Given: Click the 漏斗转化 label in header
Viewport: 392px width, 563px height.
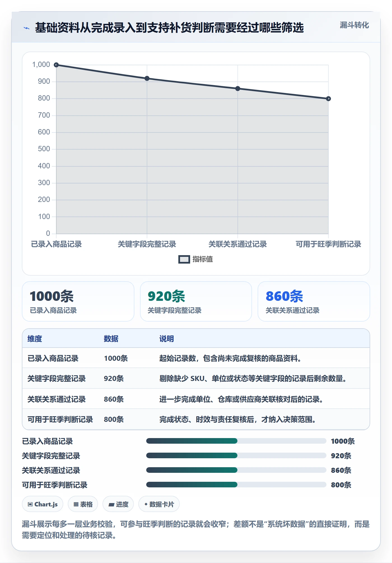Looking at the screenshot, I should pyautogui.click(x=354, y=25).
